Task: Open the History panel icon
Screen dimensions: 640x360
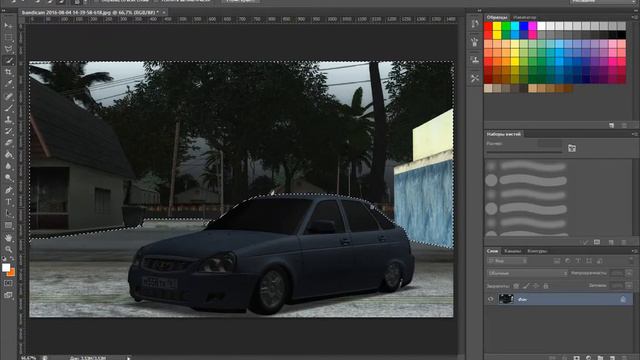Action: [475, 24]
